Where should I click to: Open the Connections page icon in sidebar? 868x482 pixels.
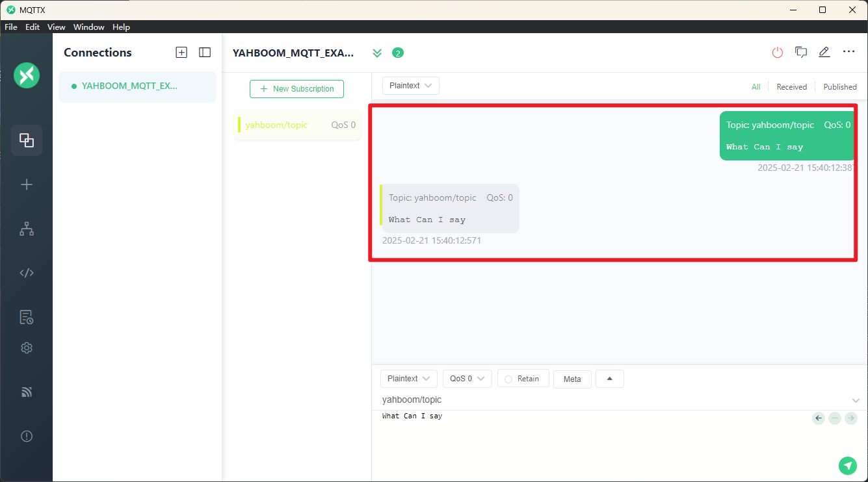pos(27,140)
